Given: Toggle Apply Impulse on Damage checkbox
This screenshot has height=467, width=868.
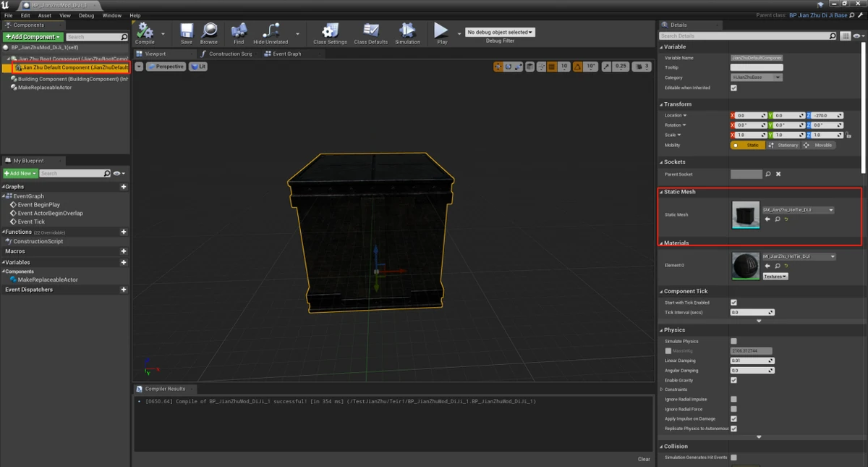Looking at the screenshot, I should click(733, 418).
